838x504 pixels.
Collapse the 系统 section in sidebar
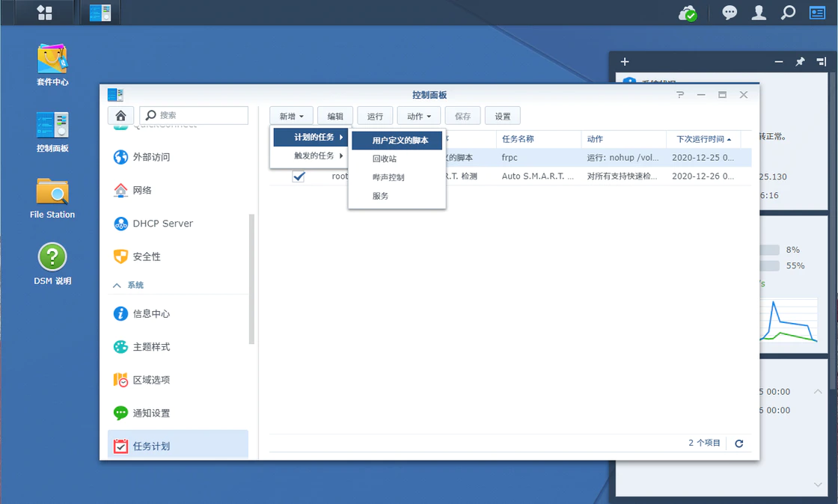point(117,286)
